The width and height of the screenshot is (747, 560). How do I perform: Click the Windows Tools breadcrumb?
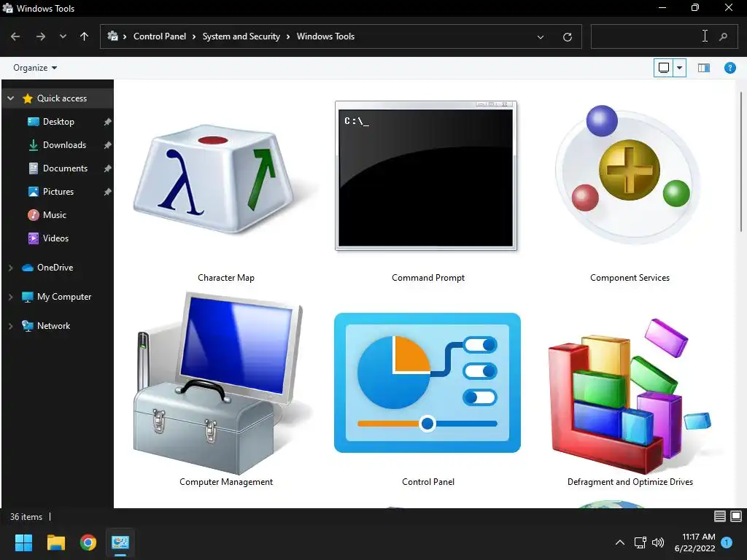click(x=325, y=36)
